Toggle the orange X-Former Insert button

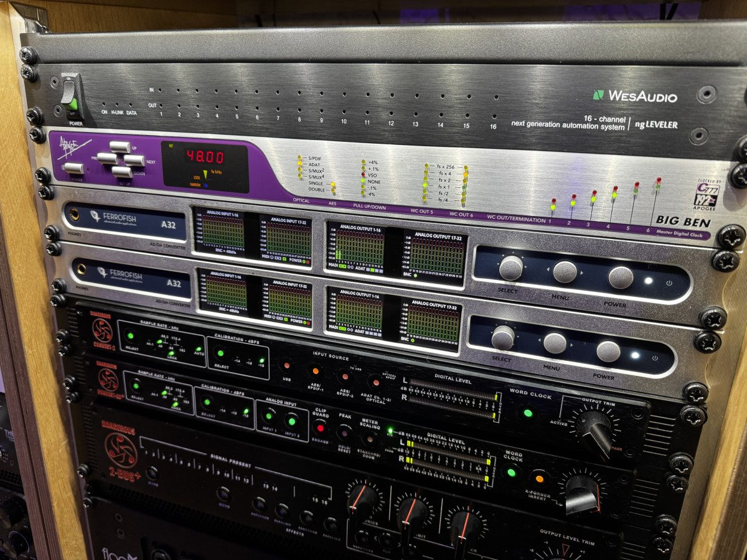click(539, 478)
